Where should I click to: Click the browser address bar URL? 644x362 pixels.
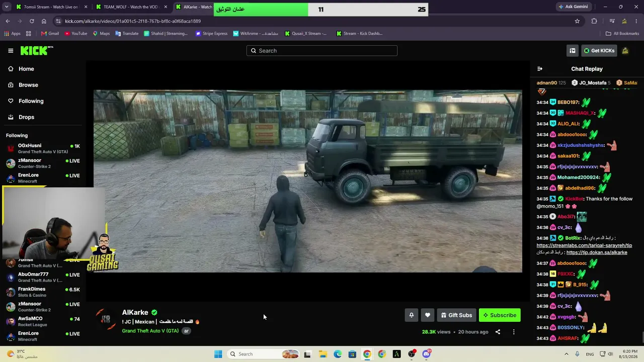tap(133, 21)
